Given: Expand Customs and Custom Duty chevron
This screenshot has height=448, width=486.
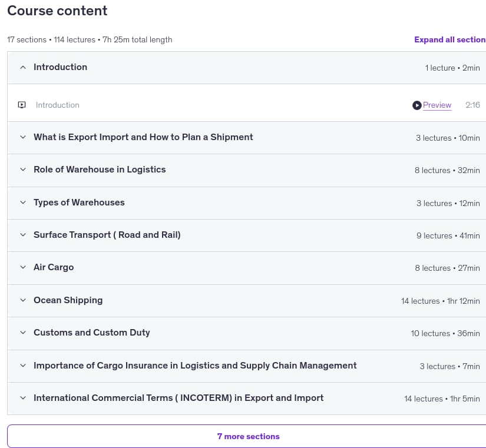Looking at the screenshot, I should 23,333.
